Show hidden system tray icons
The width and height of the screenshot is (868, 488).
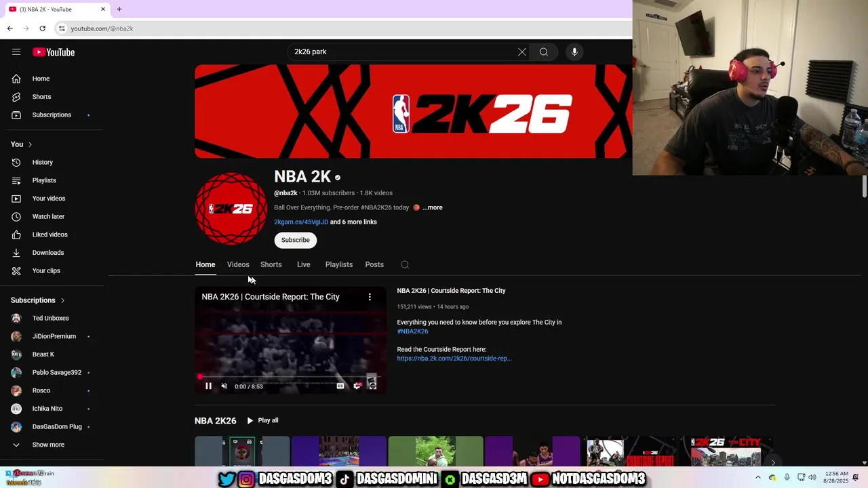point(758,477)
